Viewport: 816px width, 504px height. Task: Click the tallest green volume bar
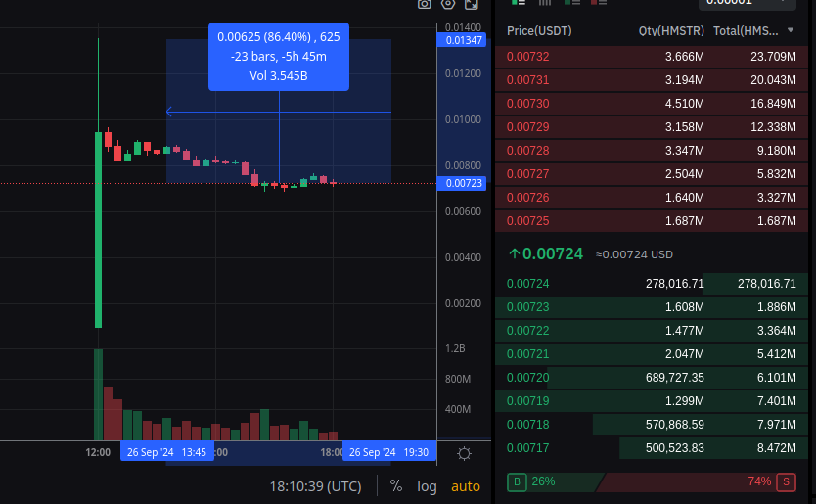tap(99, 394)
